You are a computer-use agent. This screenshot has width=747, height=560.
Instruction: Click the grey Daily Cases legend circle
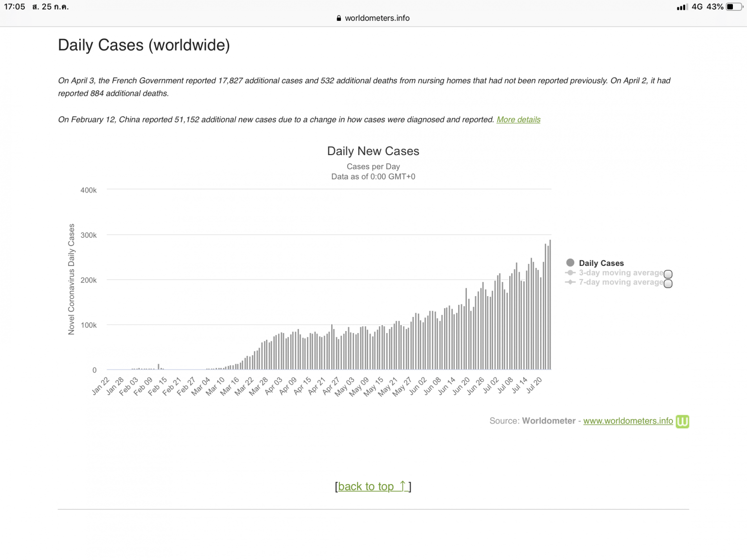tap(570, 262)
